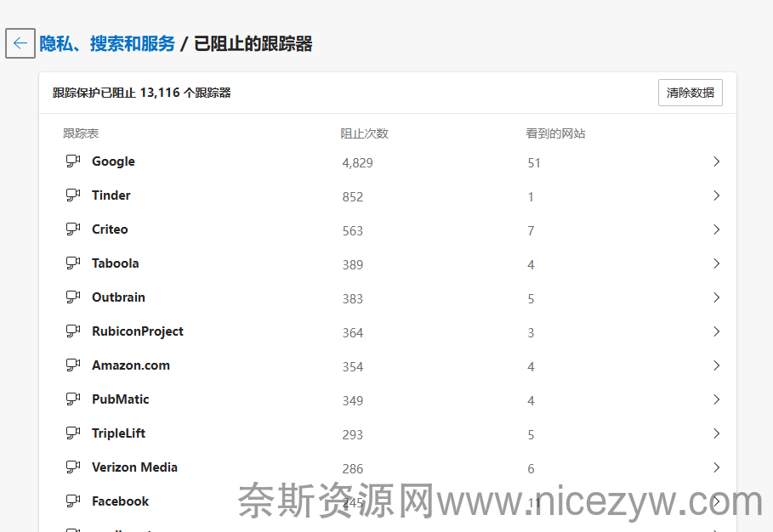Select the Tinder tracker name
Viewport: 773px width, 532px height.
(111, 195)
